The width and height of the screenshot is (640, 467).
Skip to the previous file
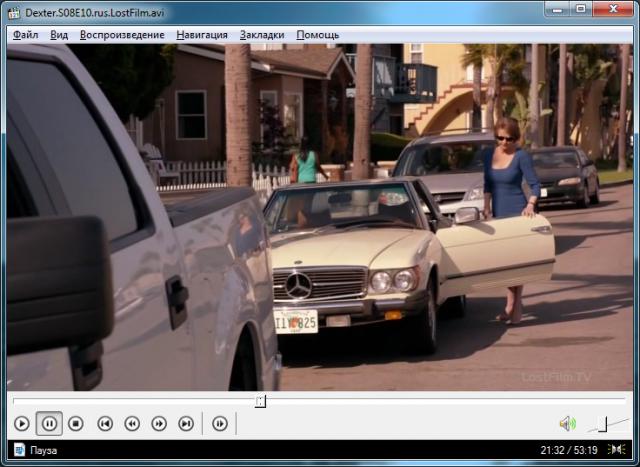(105, 424)
